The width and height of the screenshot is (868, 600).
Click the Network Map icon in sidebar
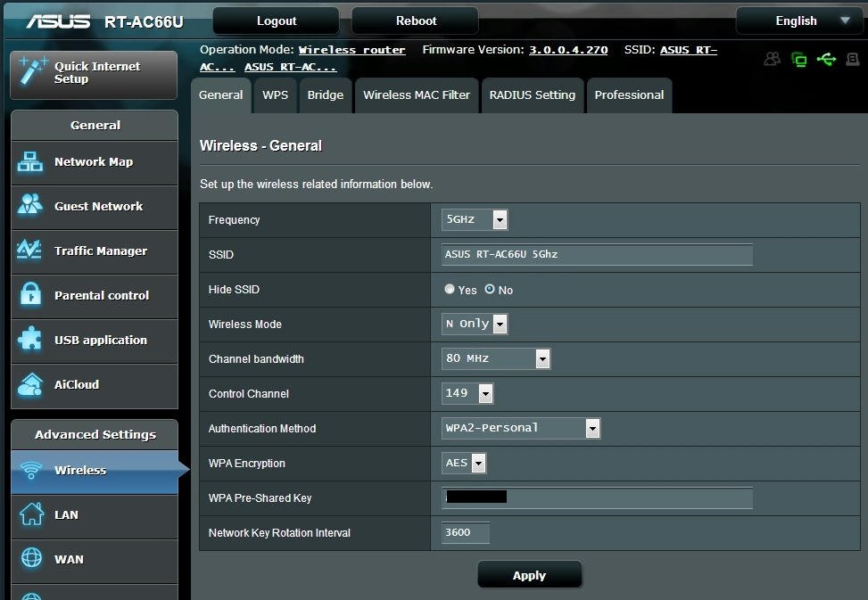tap(30, 161)
